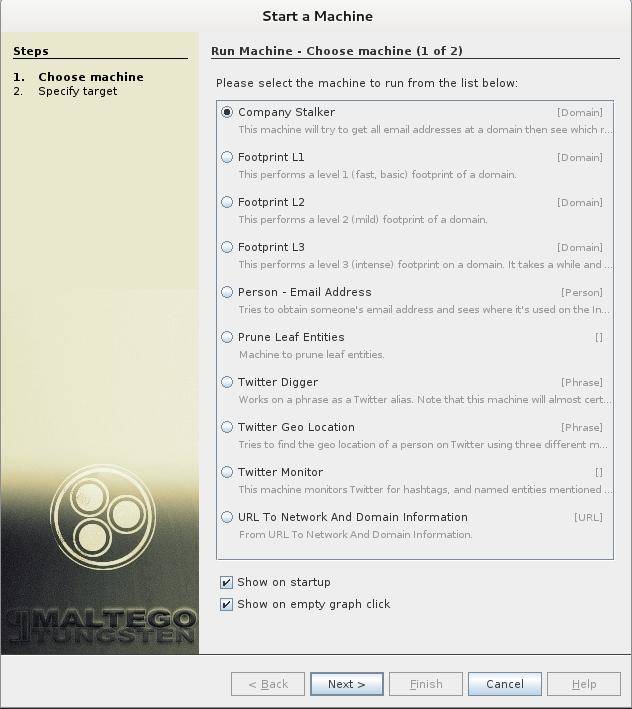Click the [Phrase] tag beside Twitter Digger
This screenshot has height=709, width=632.
(582, 383)
